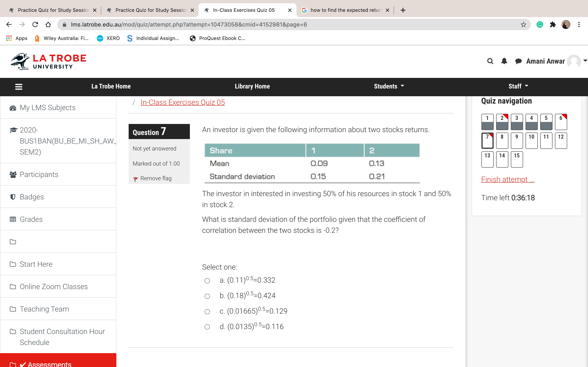Screen dimensions: 588x367
Task: Select answer c. 0.129
Action: [207, 312]
